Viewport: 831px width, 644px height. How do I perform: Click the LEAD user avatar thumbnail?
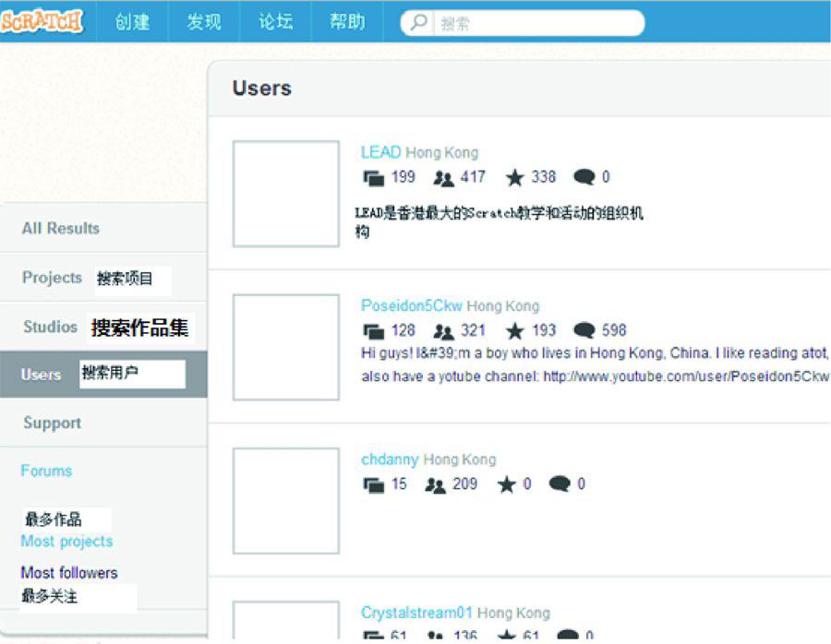(285, 194)
